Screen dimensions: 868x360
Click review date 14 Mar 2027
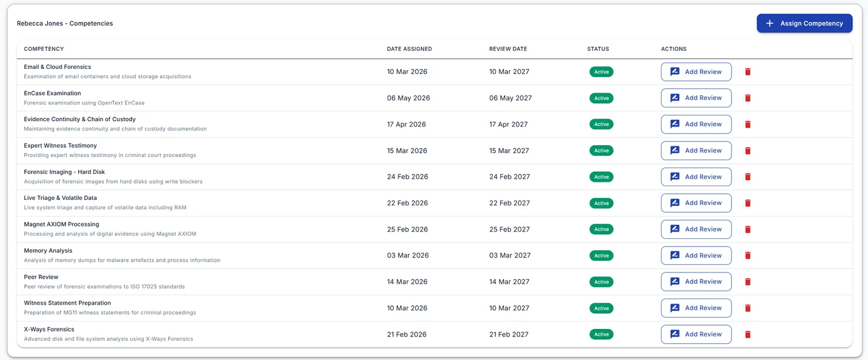pyautogui.click(x=509, y=282)
